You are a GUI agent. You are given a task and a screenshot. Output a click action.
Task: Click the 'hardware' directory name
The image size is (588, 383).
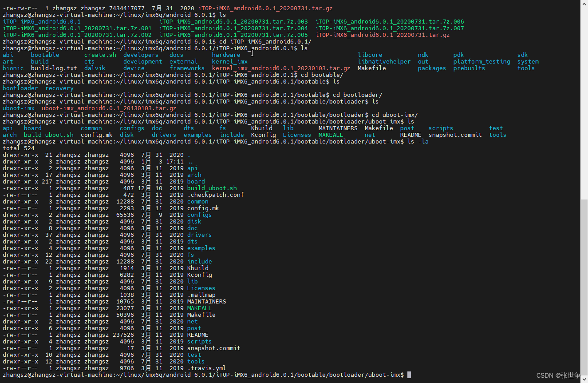tap(226, 55)
